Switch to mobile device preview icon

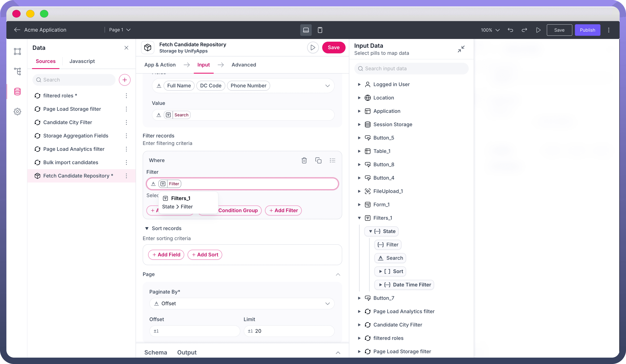pyautogui.click(x=320, y=30)
